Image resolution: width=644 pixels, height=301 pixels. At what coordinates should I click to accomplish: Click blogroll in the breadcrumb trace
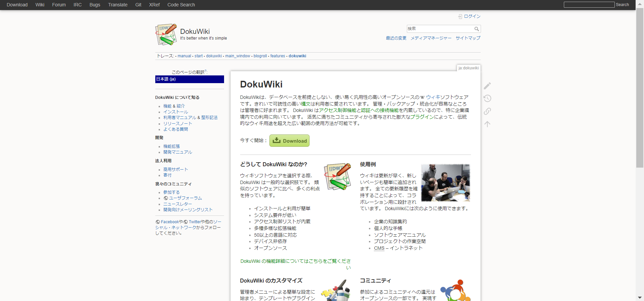click(x=260, y=56)
